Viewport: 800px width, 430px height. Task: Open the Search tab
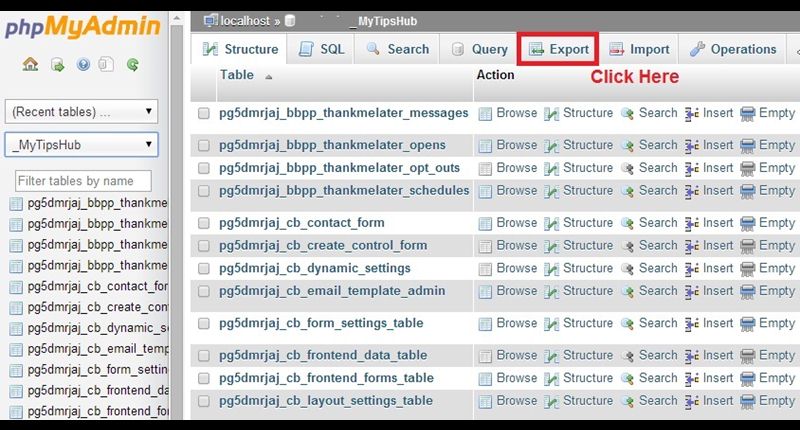(x=397, y=49)
